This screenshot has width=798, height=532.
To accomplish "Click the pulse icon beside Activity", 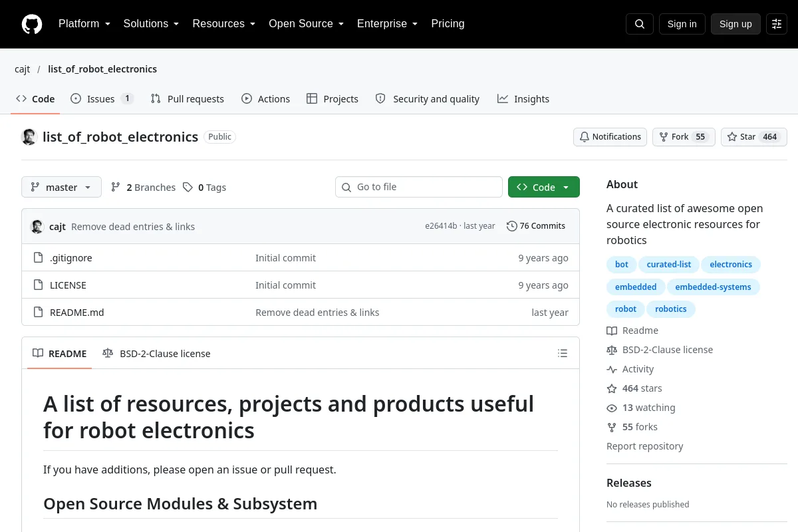I will tap(612, 369).
